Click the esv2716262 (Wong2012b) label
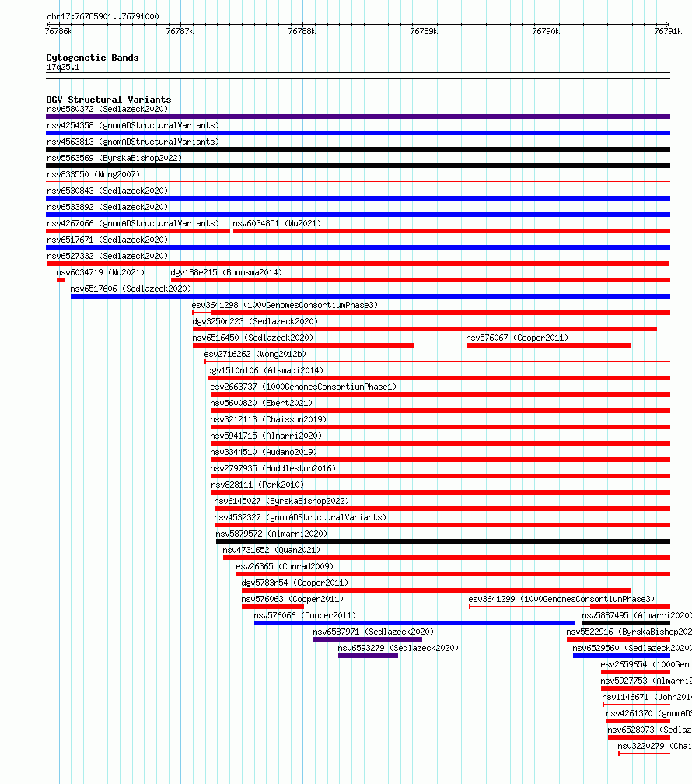Screen dimensions: 692x784 [x=256, y=354]
